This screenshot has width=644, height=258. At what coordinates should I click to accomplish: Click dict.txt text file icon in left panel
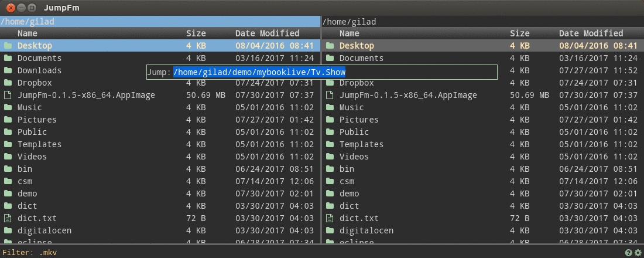(x=8, y=218)
